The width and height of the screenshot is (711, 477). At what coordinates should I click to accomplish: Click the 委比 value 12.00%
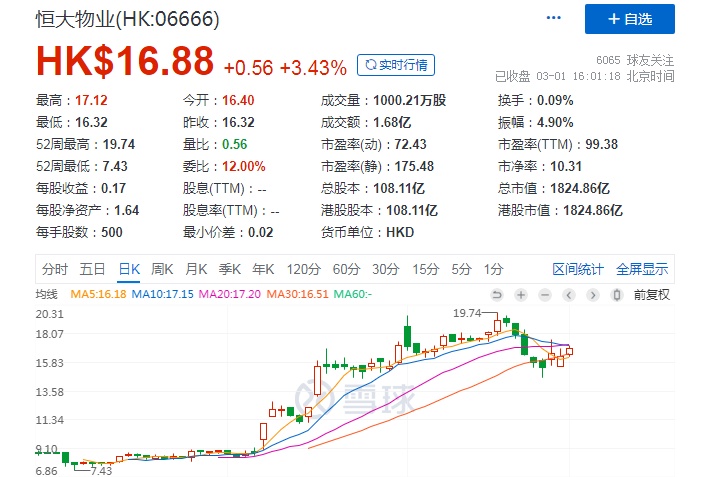coord(243,166)
